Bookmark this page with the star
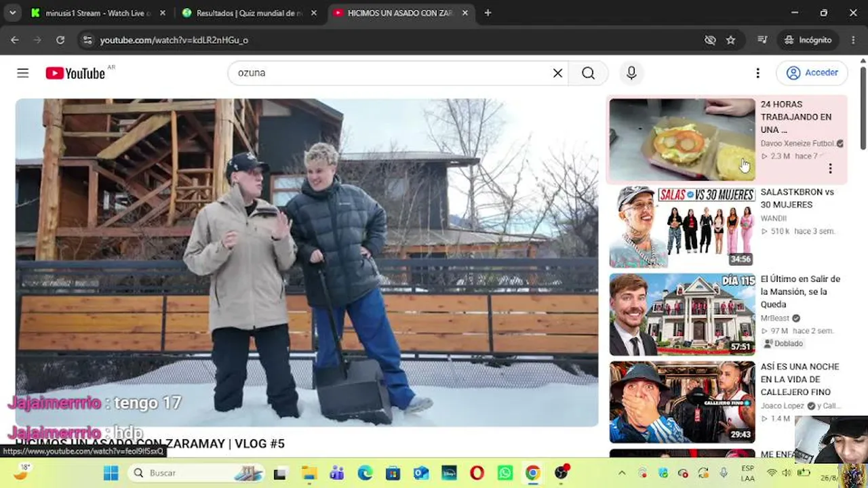Viewport: 868px width, 488px height. (730, 40)
